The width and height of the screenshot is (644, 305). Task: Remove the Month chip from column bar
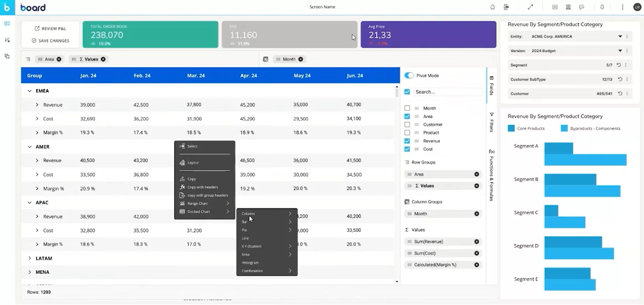point(301,59)
